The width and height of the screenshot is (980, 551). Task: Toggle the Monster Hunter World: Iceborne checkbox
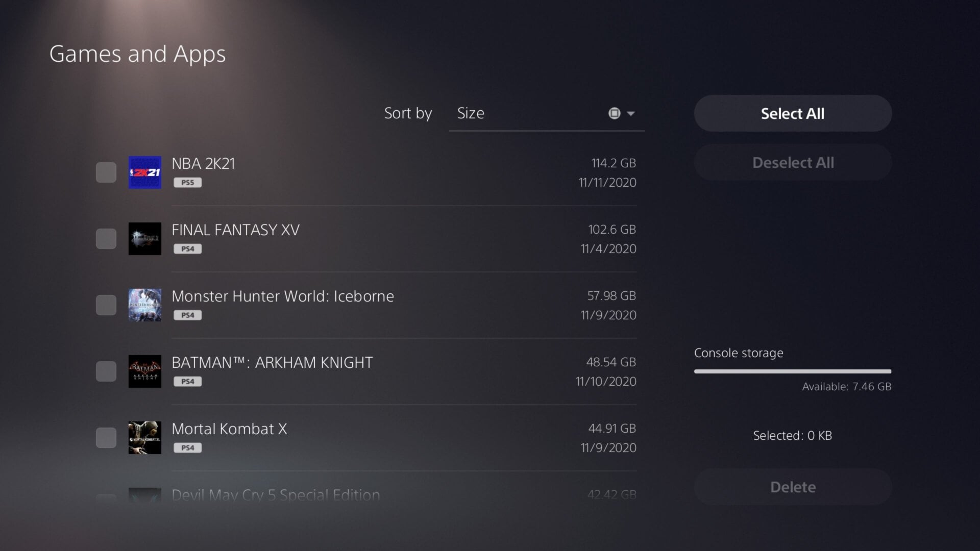click(x=106, y=305)
